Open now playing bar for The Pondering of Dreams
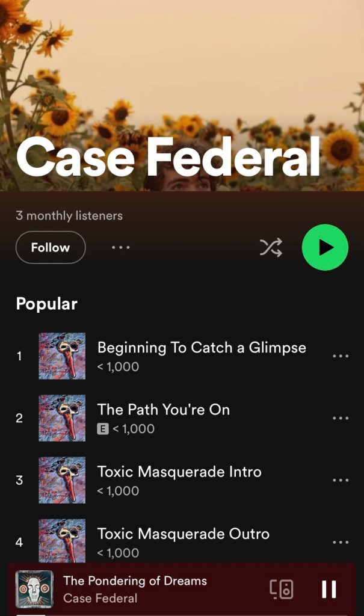The image size is (364, 616). (182, 589)
